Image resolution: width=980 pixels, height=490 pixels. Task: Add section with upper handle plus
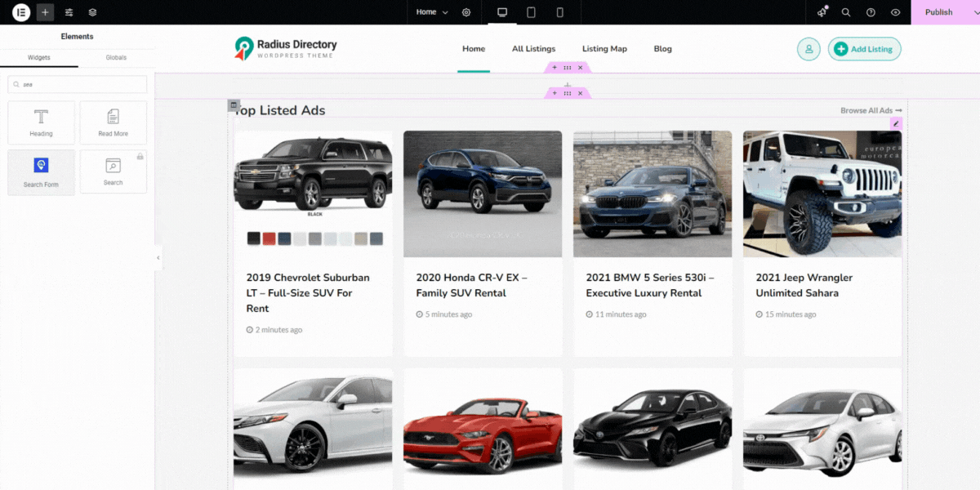[x=555, y=68]
